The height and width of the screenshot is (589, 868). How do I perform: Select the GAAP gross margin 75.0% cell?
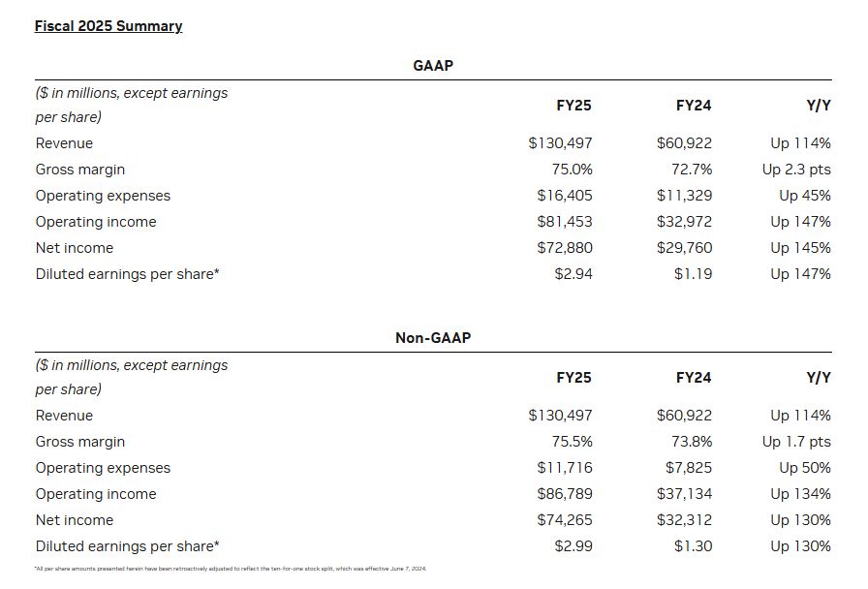point(571,170)
